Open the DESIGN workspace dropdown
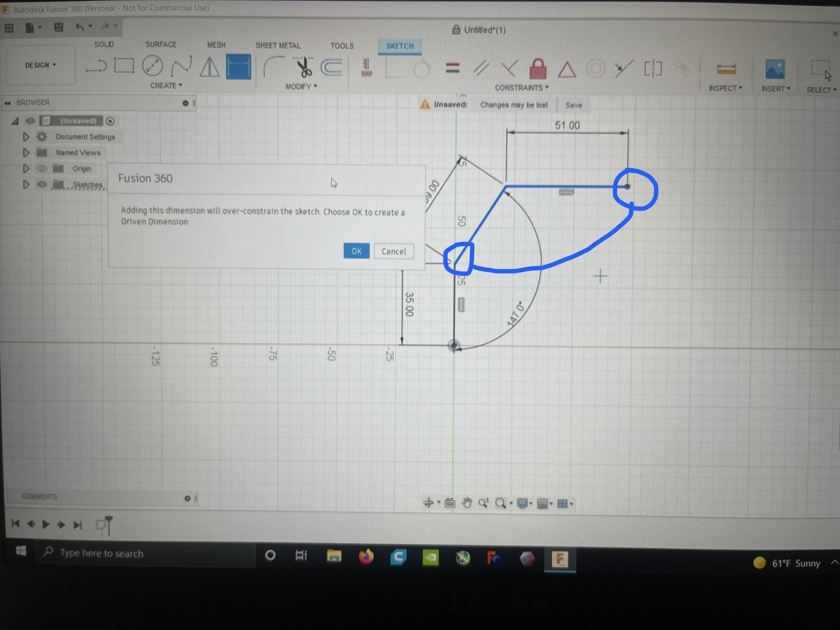 click(39, 65)
